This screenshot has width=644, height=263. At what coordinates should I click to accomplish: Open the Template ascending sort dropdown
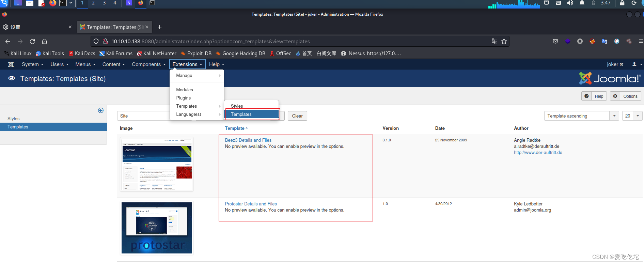pos(581,116)
